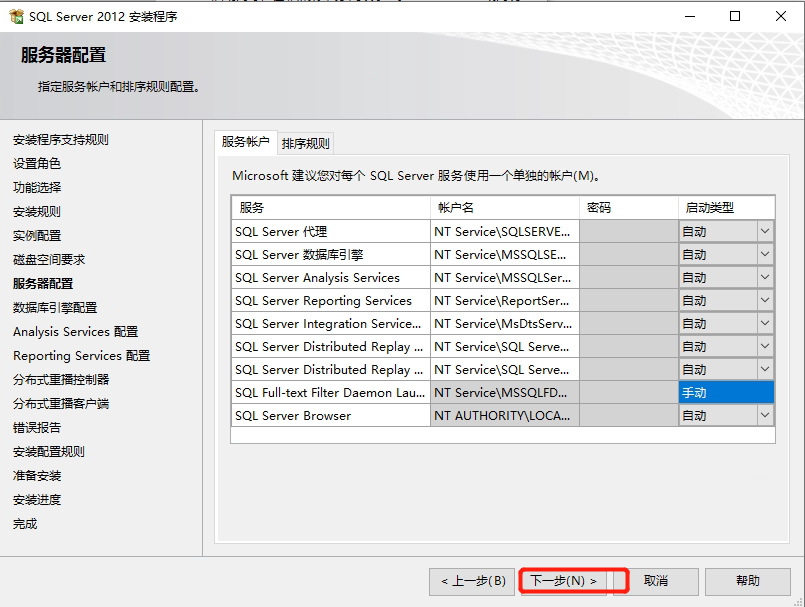This screenshot has width=805, height=607.
Task: Expand startup type for Analysis Services row
Action: [x=764, y=277]
